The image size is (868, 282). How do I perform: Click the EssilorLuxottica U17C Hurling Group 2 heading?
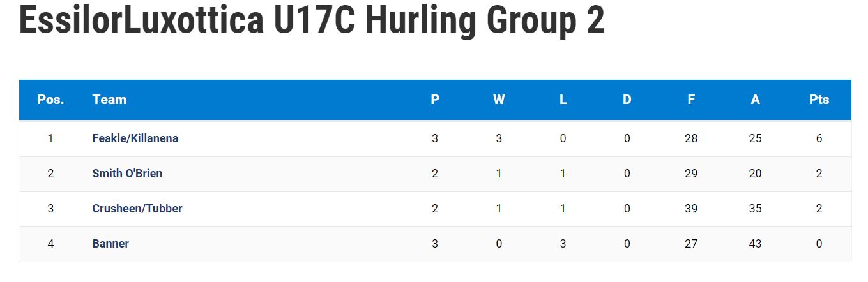point(312,19)
